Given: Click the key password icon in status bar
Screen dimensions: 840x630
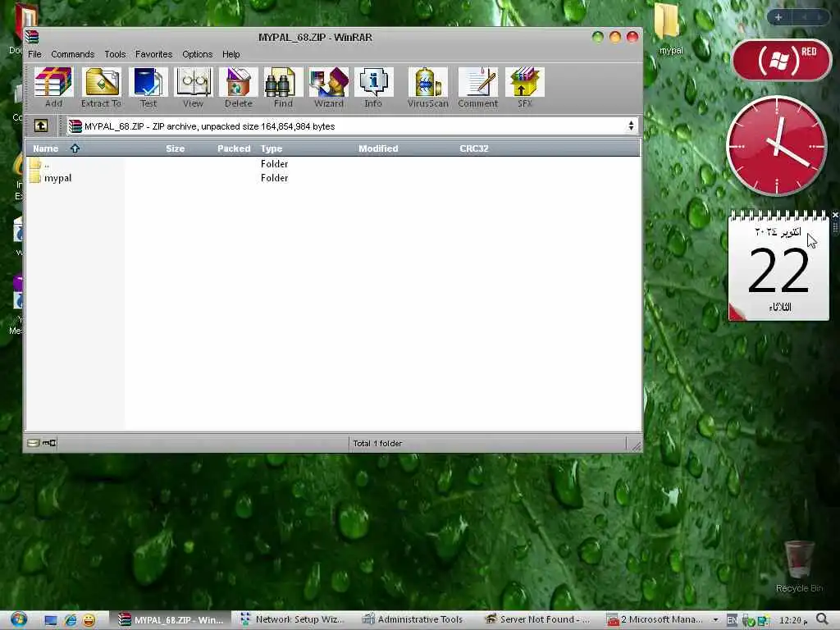Looking at the screenshot, I should click(49, 443).
